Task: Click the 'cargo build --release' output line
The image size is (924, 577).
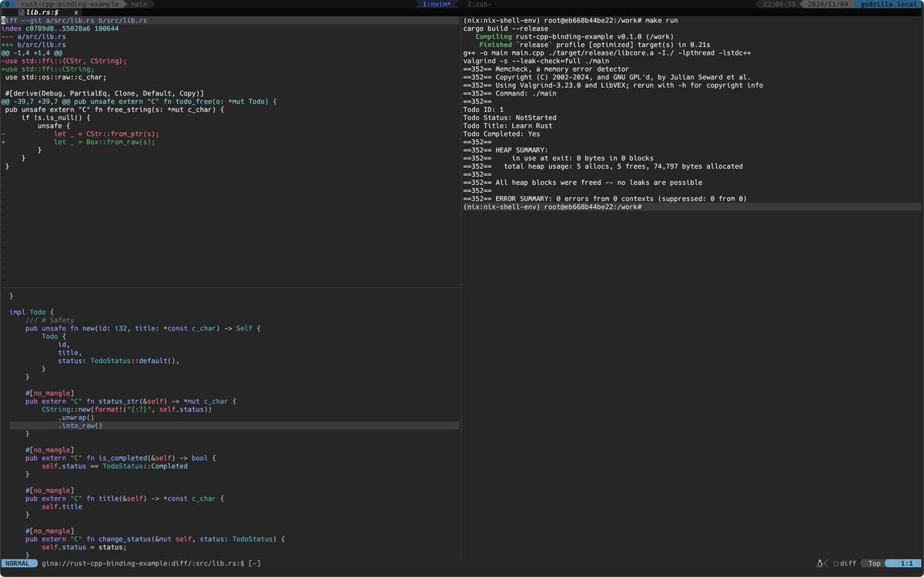Action: pyautogui.click(x=506, y=29)
